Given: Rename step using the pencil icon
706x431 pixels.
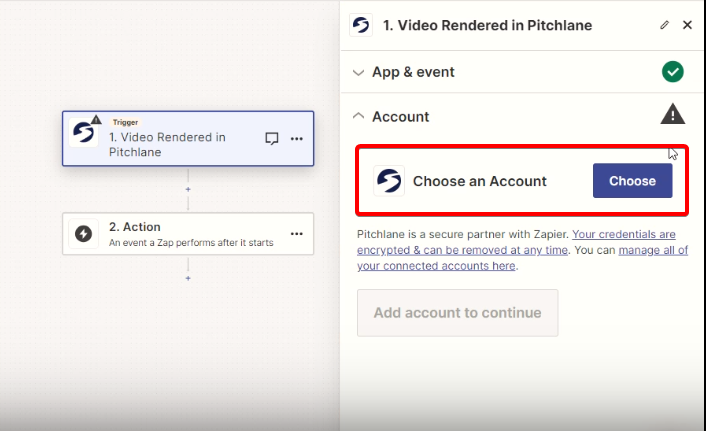Looking at the screenshot, I should (664, 25).
